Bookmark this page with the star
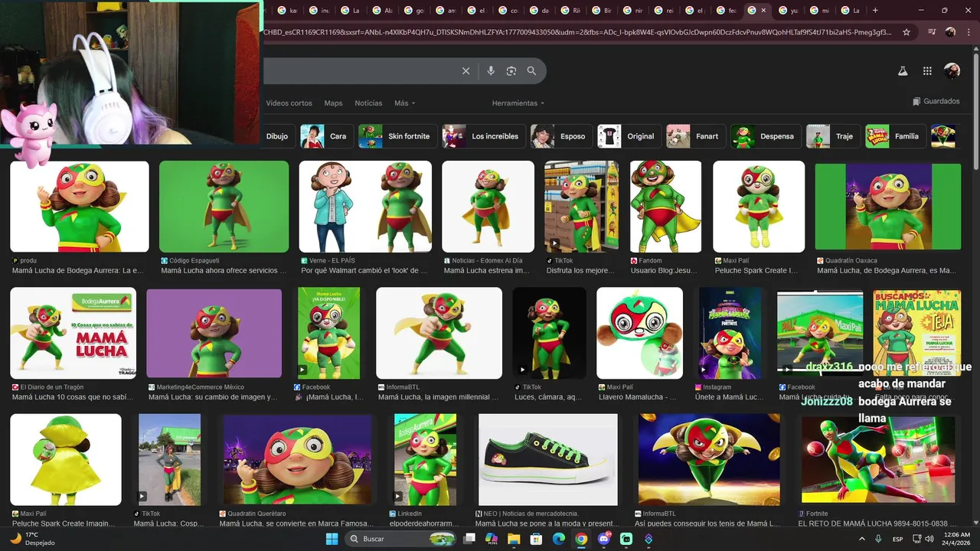 [906, 32]
